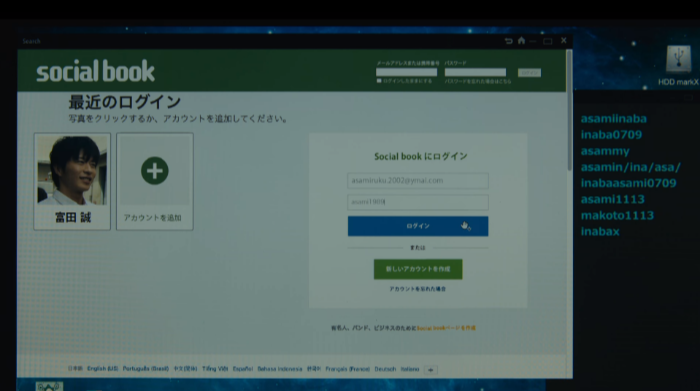Viewport: 700px width, 391px height.
Task: Switch language to Italiano
Action: tap(410, 369)
